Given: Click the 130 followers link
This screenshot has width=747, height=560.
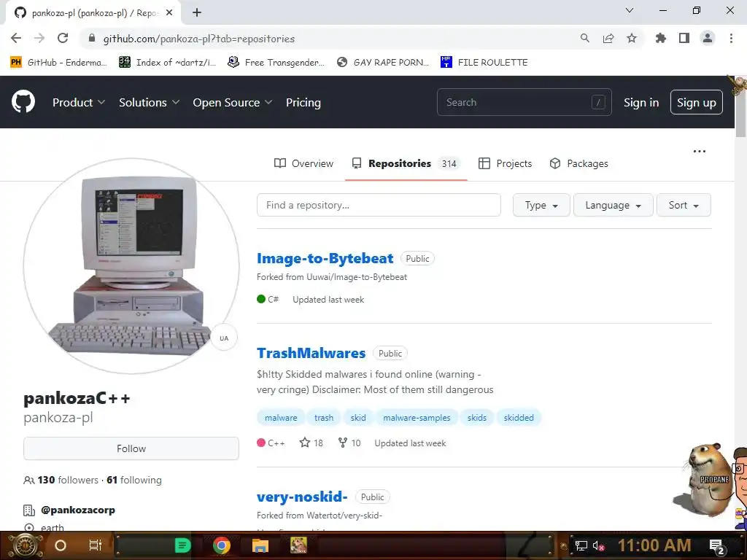Looking at the screenshot, I should [x=67, y=480].
